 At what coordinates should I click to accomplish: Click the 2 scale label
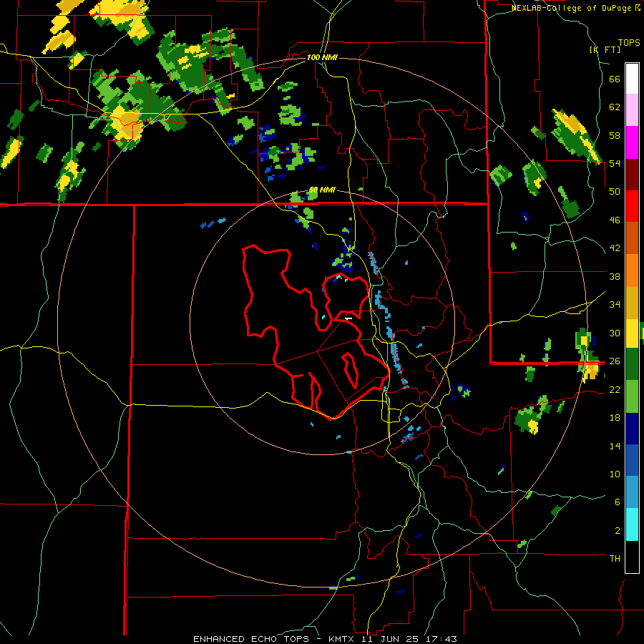click(618, 531)
